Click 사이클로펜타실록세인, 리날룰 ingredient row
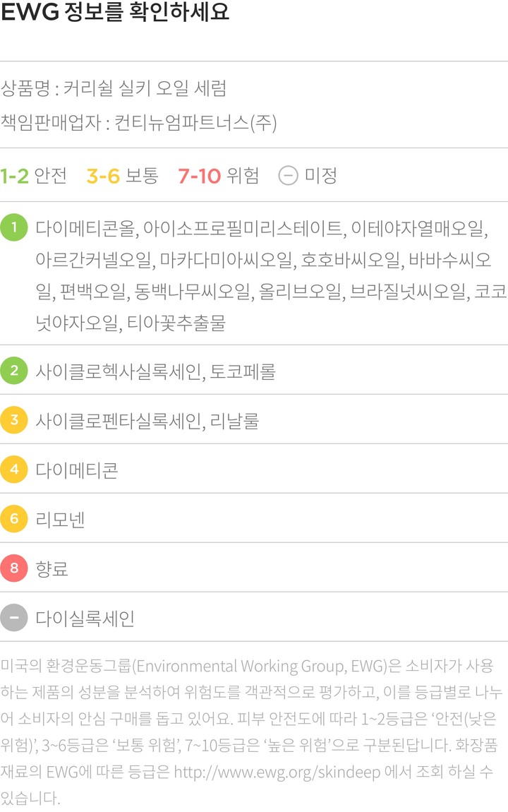 [x=147, y=420]
